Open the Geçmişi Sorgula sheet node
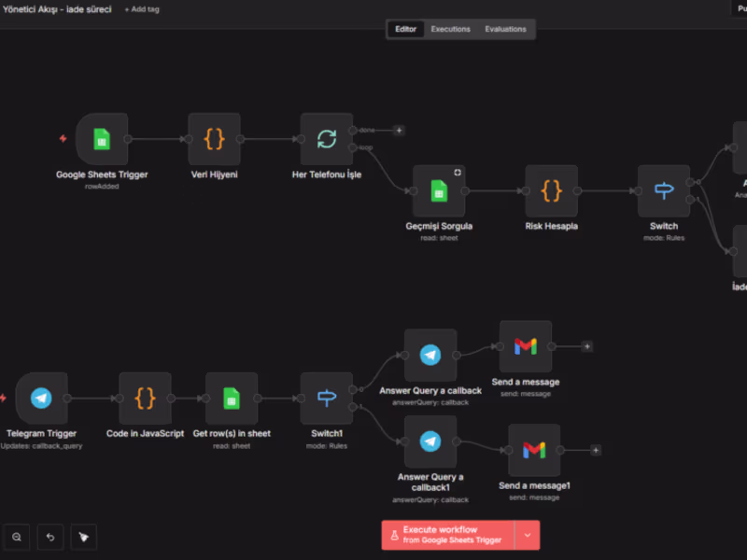Screen dimensions: 747x560 [439, 189]
